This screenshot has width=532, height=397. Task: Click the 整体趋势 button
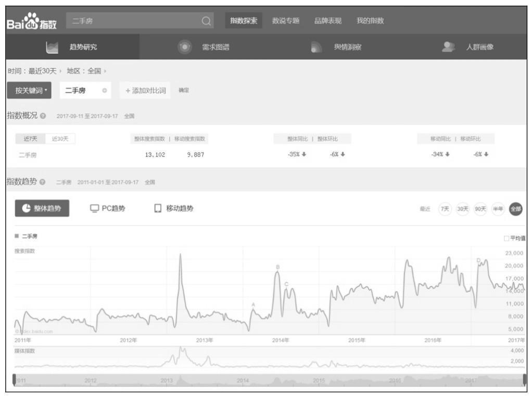pyautogui.click(x=42, y=208)
